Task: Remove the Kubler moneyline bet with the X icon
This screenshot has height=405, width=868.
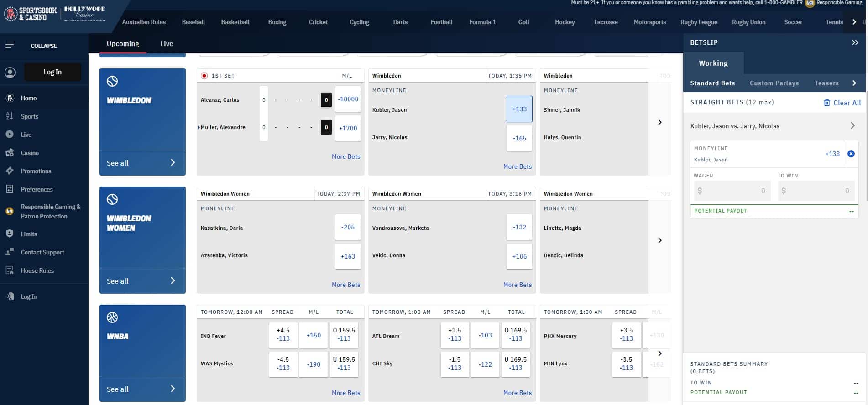Action: coord(851,154)
